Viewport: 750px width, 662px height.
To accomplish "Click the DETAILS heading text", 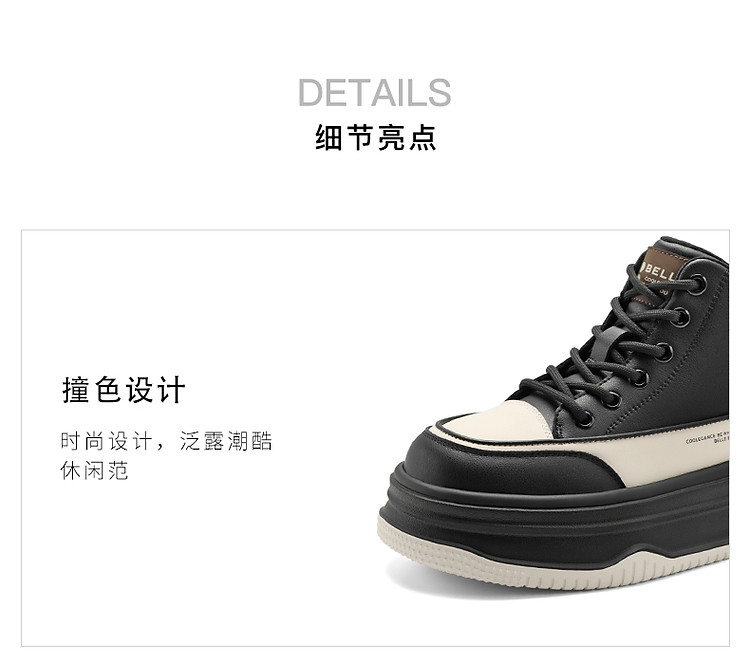I will click(375, 92).
